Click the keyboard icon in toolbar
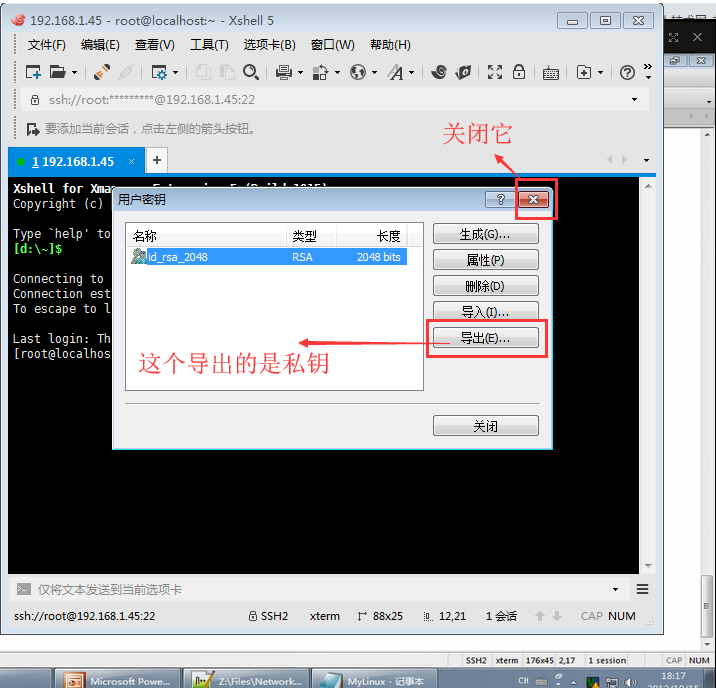 pos(551,73)
